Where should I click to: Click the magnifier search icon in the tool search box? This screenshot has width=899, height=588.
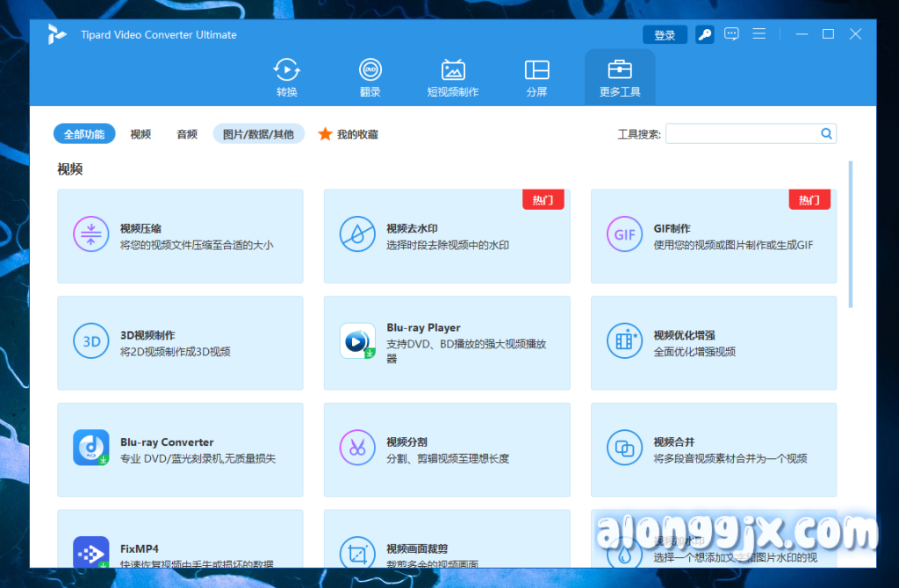pos(826,133)
